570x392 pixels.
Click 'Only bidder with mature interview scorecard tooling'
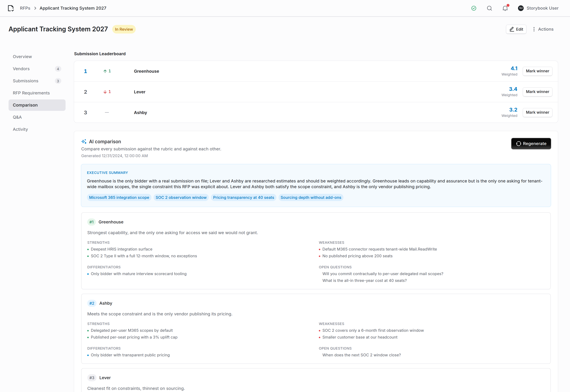[x=139, y=274]
